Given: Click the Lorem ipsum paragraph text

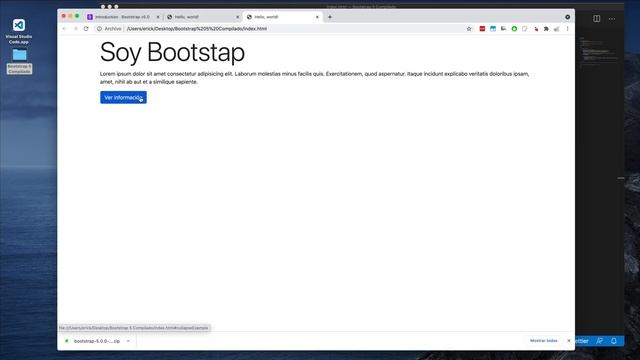Looking at the screenshot, I should 314,78.
